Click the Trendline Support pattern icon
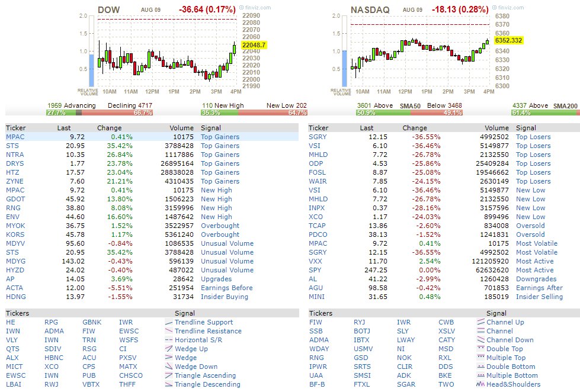This screenshot has width=580, height=392. (169, 322)
